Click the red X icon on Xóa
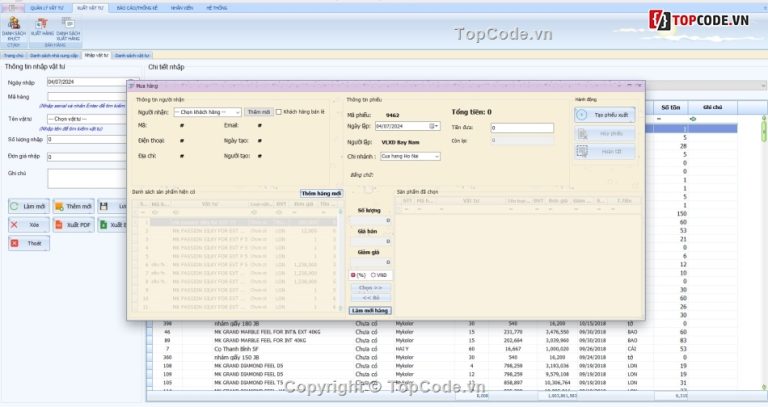 point(14,224)
